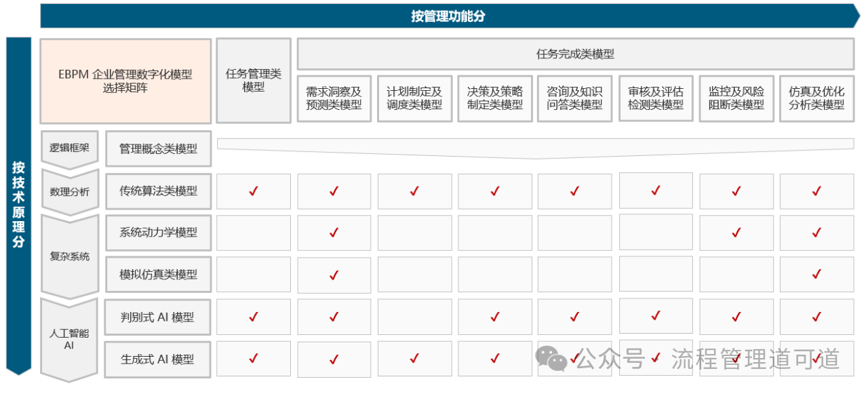The image size is (868, 394).
Task: Toggle empty cell for 判别式 AI 模型 under 计划制定及调度类模型
Action: 414,317
